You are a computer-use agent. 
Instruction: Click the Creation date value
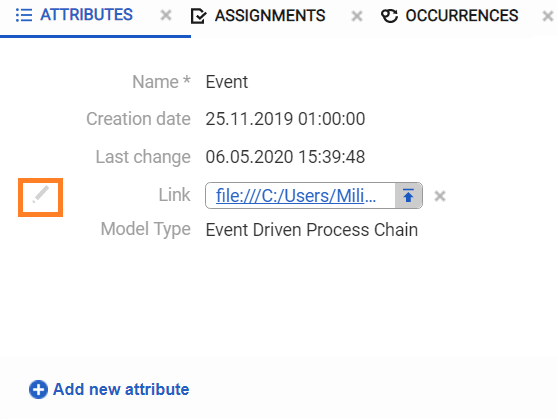[x=285, y=119]
